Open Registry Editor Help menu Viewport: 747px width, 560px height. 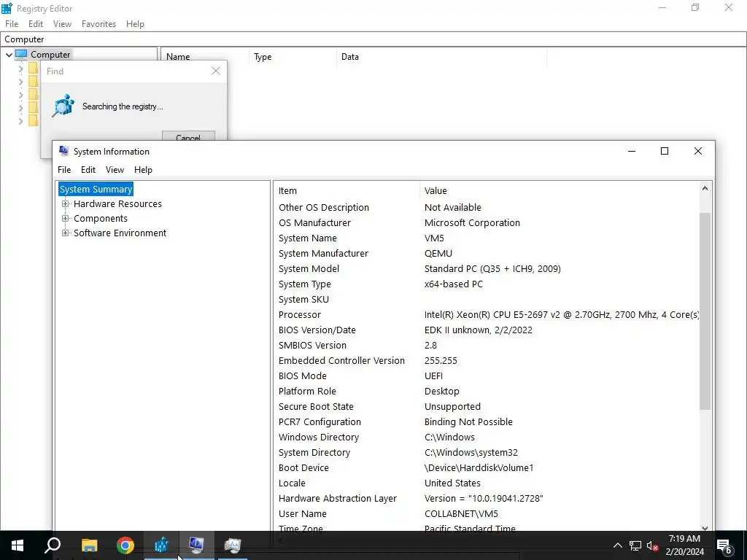pos(135,24)
